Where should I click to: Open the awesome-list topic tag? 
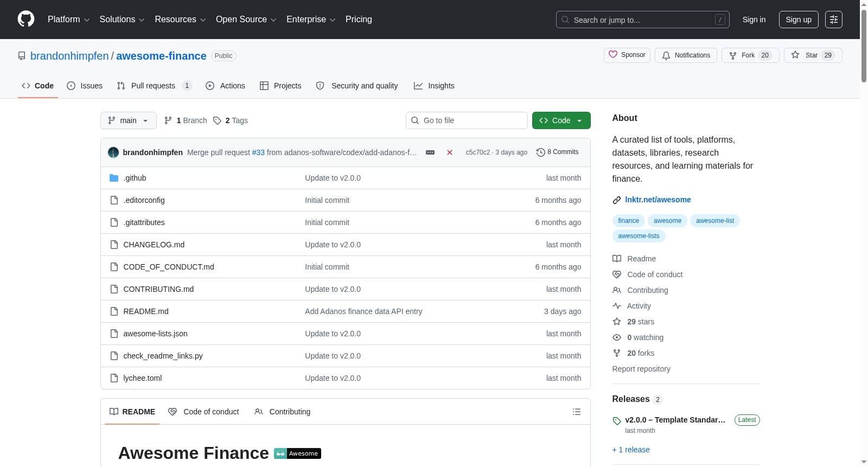(715, 221)
